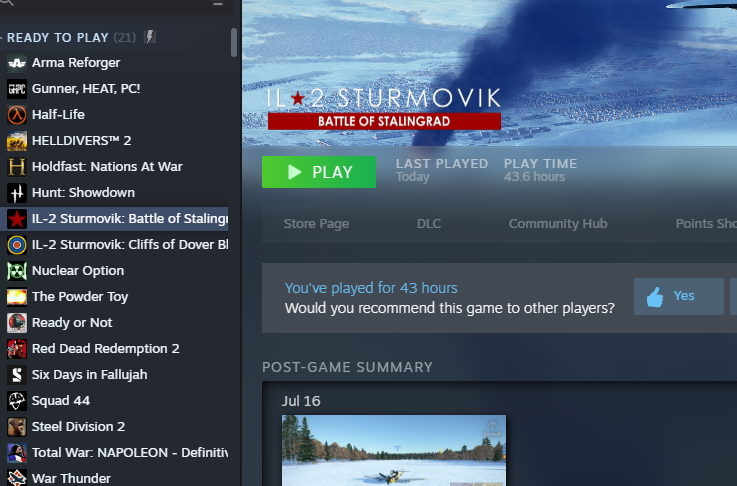The width and height of the screenshot is (737, 486).
Task: Click the Total War: NAPOLEON icon
Action: 17,453
